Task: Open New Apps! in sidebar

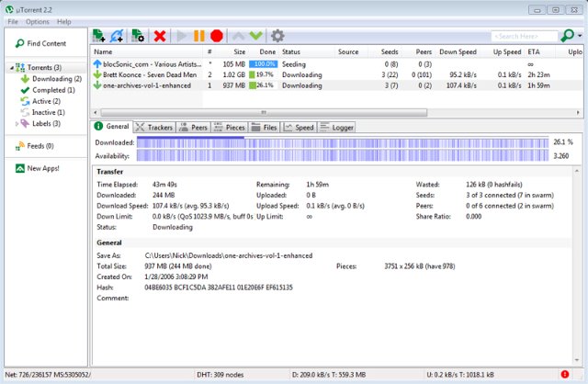Action: [x=42, y=168]
